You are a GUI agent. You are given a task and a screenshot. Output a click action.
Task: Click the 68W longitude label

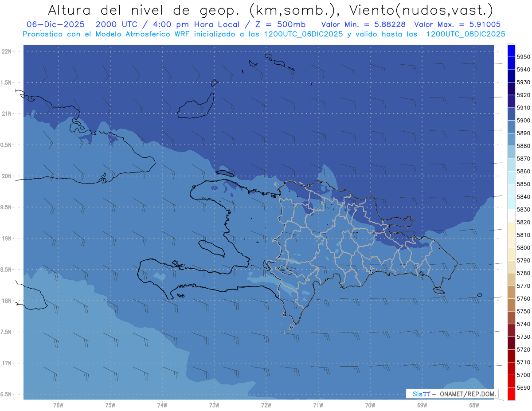pos(474,405)
